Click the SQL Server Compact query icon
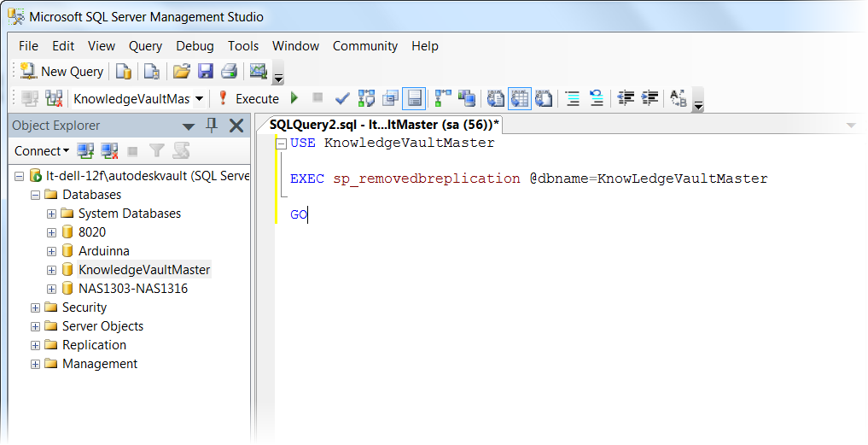868x445 pixels. (151, 72)
